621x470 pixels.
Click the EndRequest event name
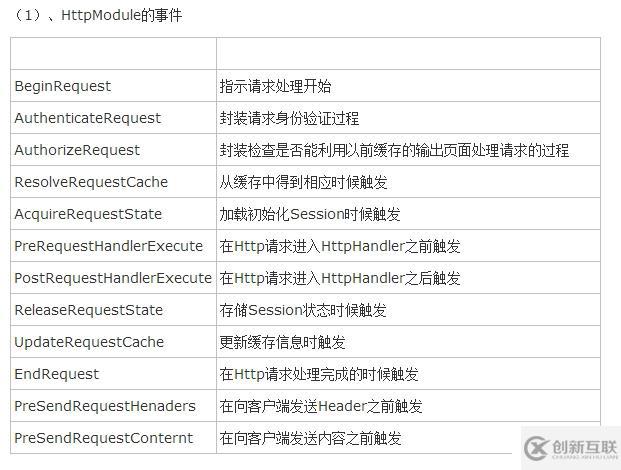[57, 374]
